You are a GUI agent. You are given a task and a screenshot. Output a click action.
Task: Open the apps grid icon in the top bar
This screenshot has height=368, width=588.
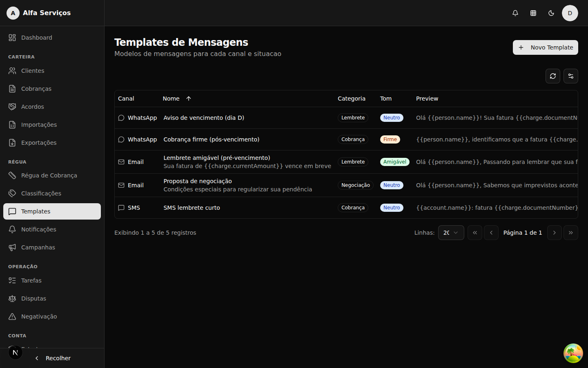[533, 13]
